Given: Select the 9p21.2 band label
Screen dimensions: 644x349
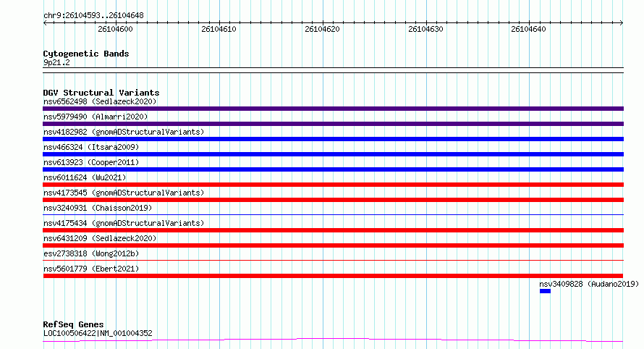Looking at the screenshot, I should (56, 62).
